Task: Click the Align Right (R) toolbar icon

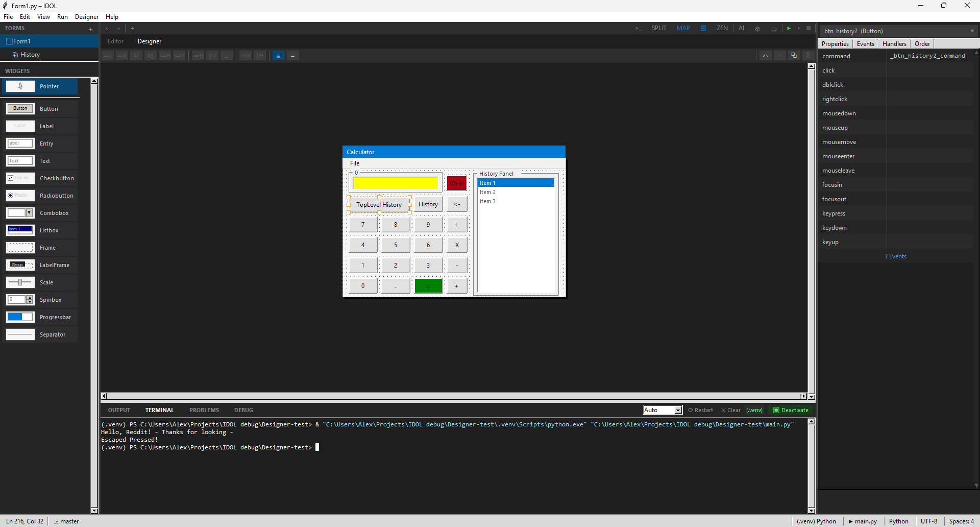Action: (x=122, y=56)
